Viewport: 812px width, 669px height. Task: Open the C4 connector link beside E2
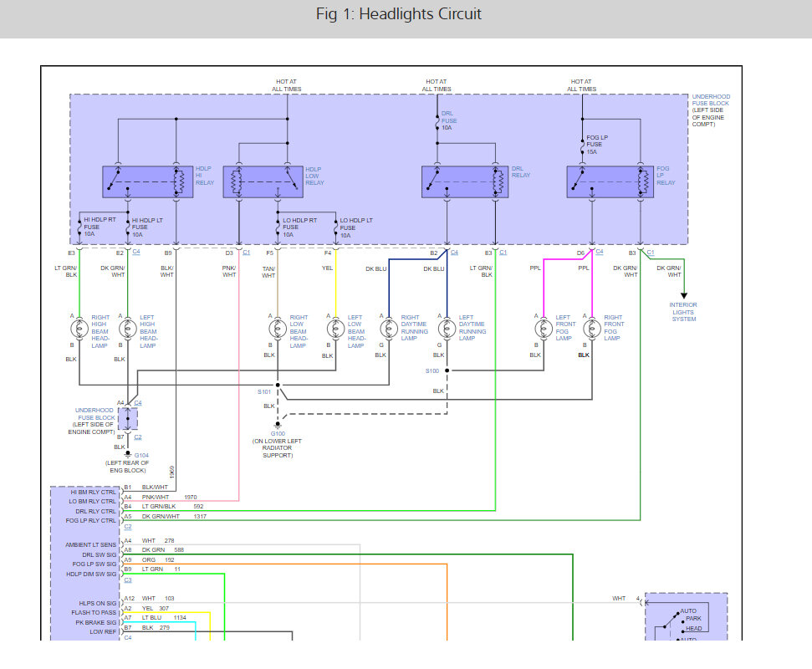pos(136,252)
